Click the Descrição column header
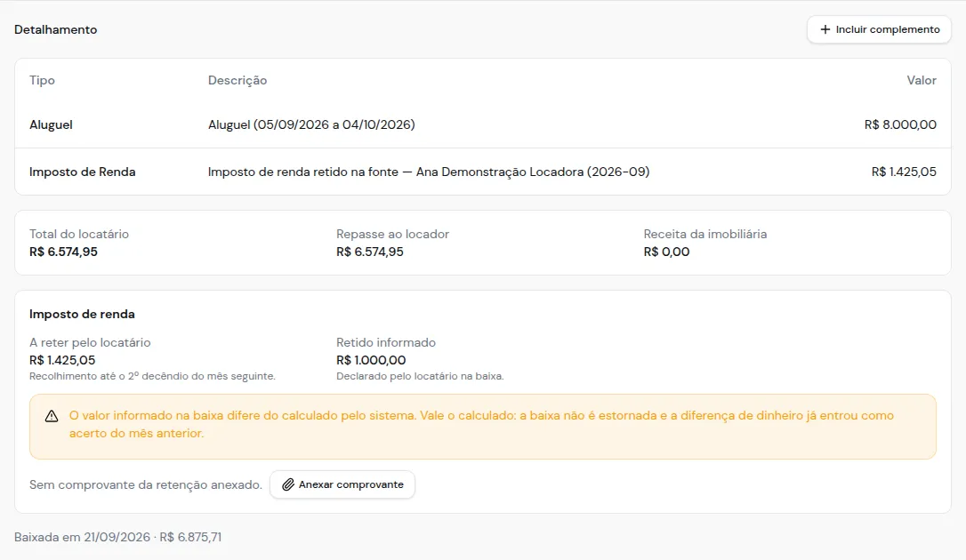The height and width of the screenshot is (560, 966). tap(237, 80)
